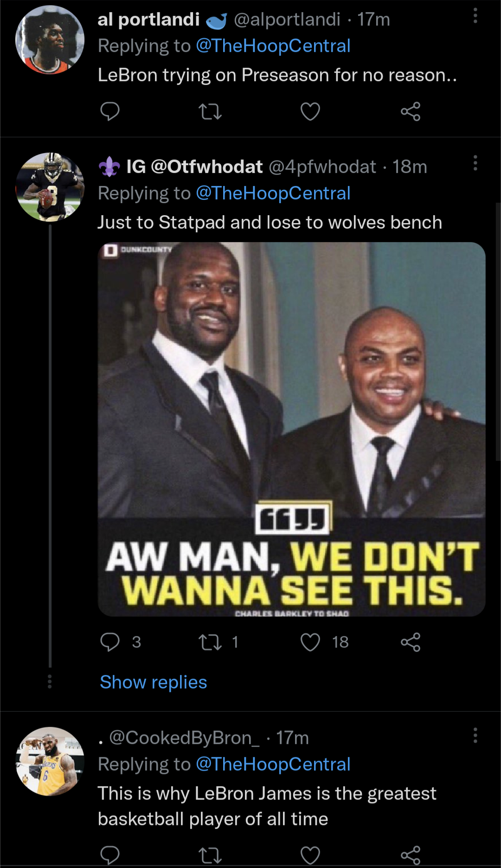501x868 pixels.
Task: Reply to the Otfwhodat Statpad tweet
Action: point(110,642)
